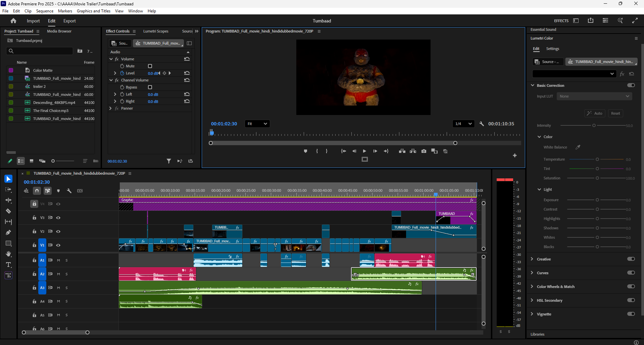Collapse the Volume effect group
This screenshot has width=644, height=345.
click(111, 59)
